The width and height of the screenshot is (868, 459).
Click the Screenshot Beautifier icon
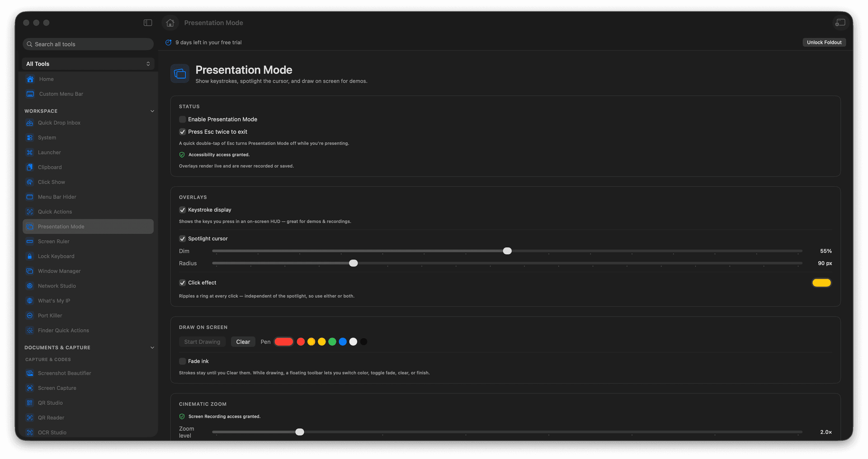click(30, 373)
